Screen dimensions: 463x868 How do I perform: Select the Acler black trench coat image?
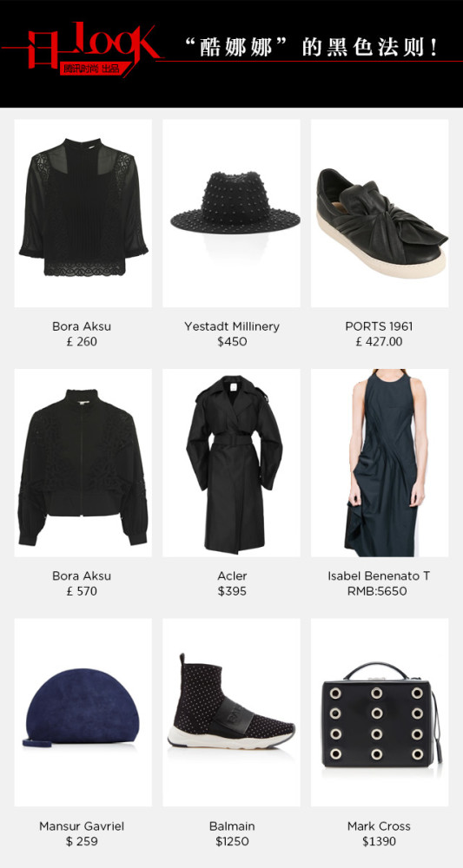coord(231,463)
